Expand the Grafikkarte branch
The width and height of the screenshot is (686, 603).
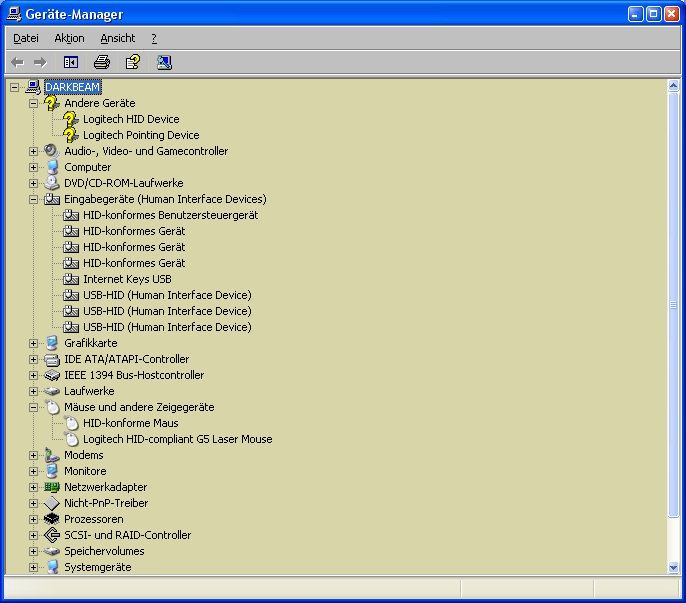[33, 344]
